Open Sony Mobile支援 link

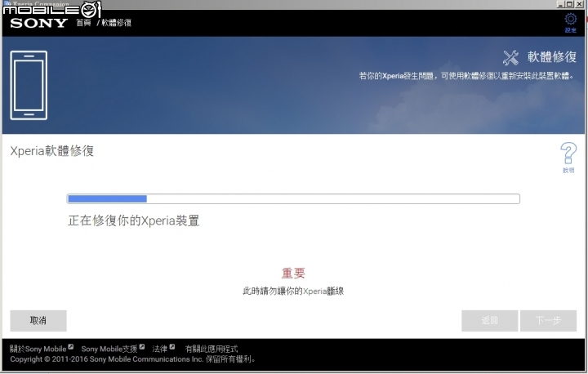tap(113, 349)
